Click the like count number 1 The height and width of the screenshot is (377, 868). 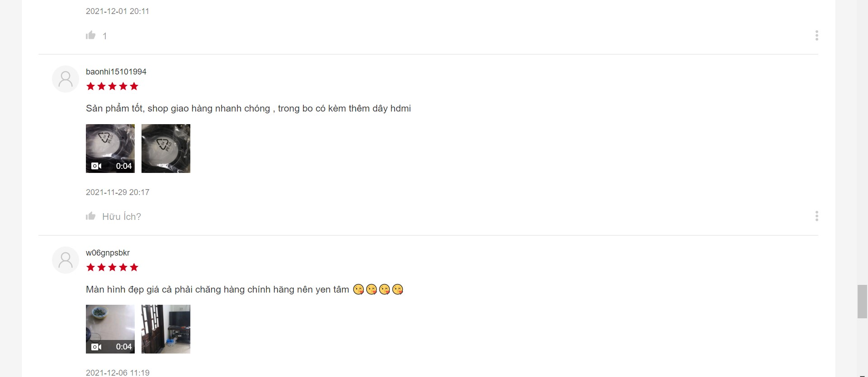click(x=105, y=36)
